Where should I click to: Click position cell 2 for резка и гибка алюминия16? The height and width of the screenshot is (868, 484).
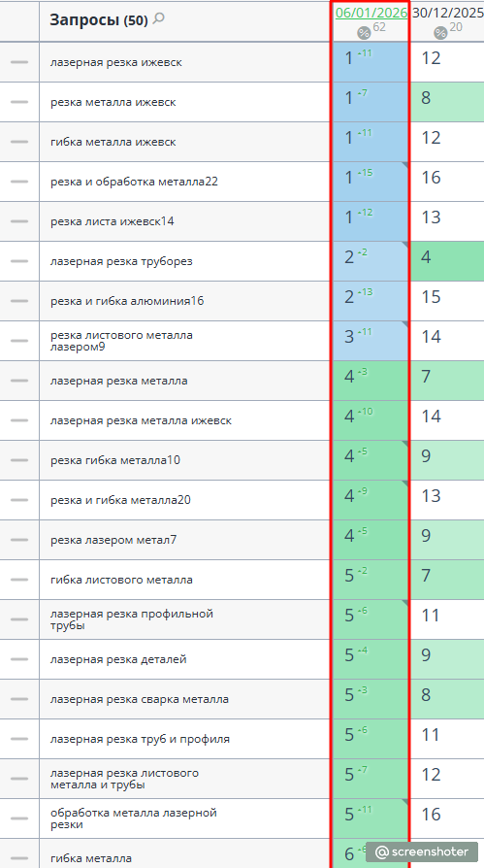click(371, 301)
